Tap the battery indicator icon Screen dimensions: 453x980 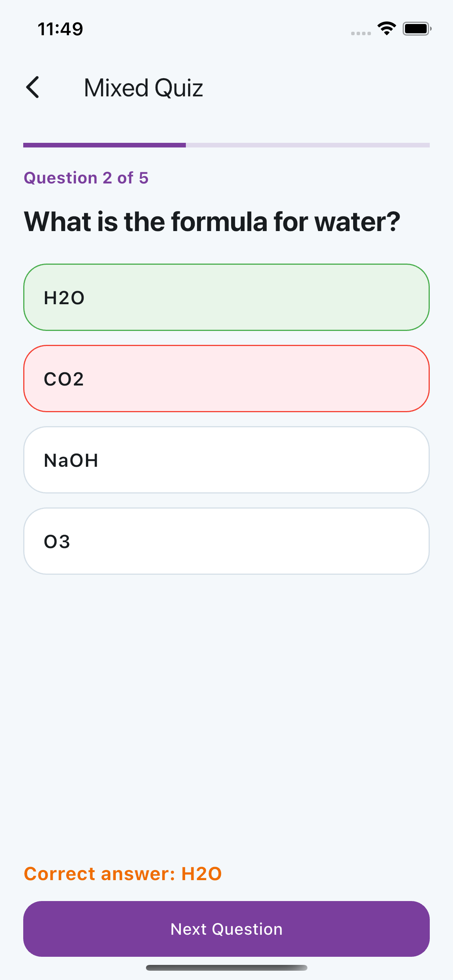point(417,29)
